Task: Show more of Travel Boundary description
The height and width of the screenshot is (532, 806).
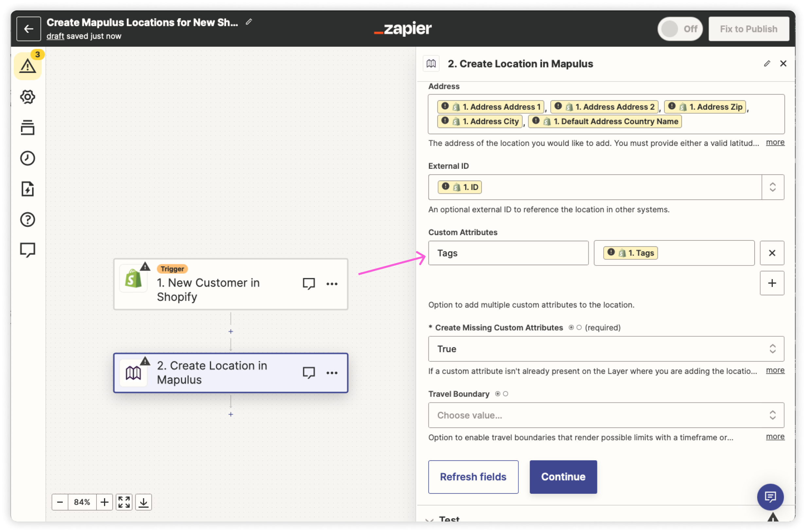Action: coord(775,437)
